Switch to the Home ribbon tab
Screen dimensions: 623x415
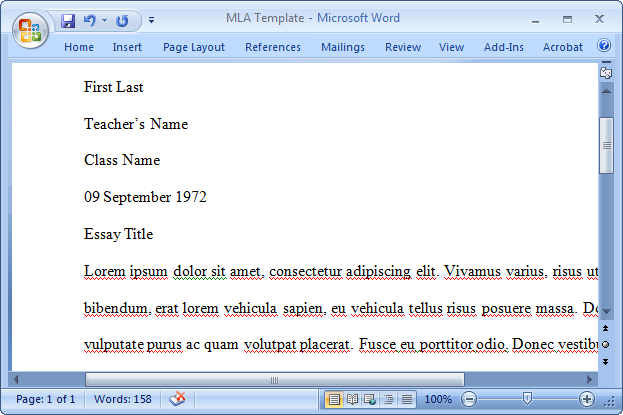[79, 47]
